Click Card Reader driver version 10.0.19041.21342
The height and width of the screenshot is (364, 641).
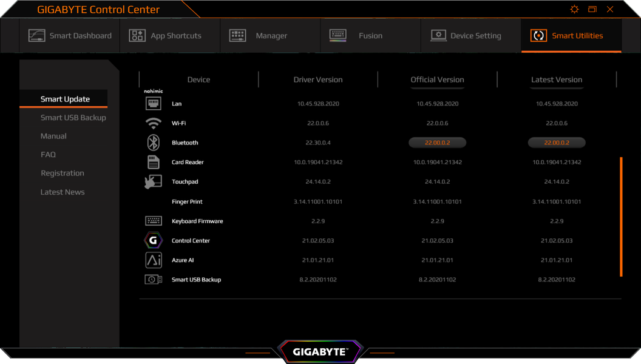318,162
